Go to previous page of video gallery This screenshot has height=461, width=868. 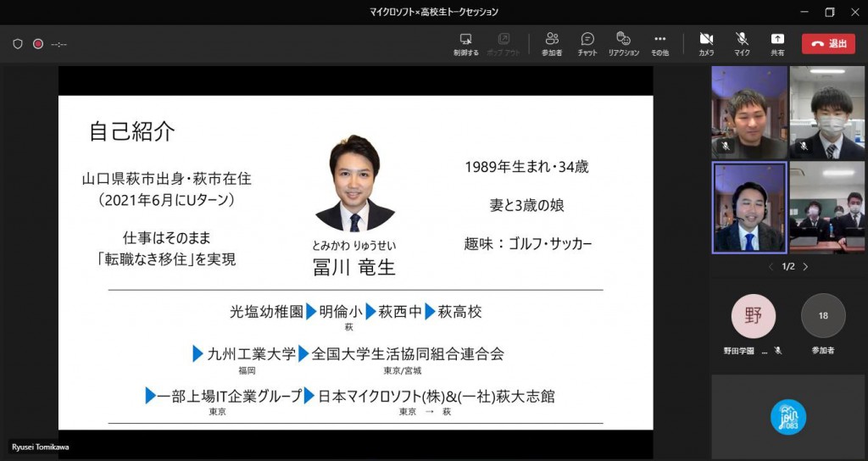(x=771, y=267)
